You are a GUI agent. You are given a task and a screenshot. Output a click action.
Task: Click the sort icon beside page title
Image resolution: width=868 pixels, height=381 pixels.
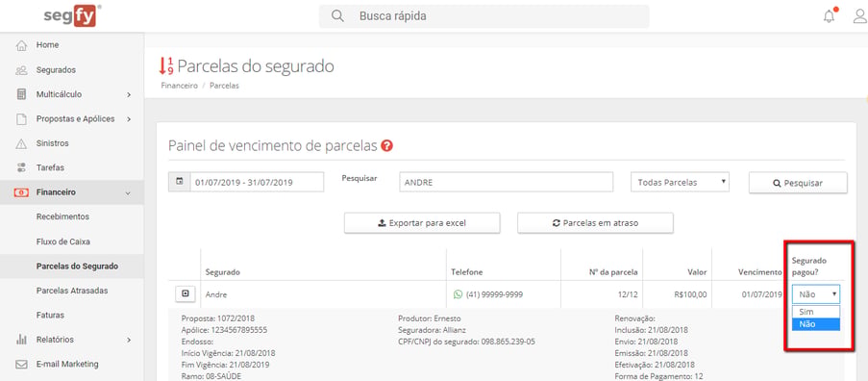(x=166, y=65)
